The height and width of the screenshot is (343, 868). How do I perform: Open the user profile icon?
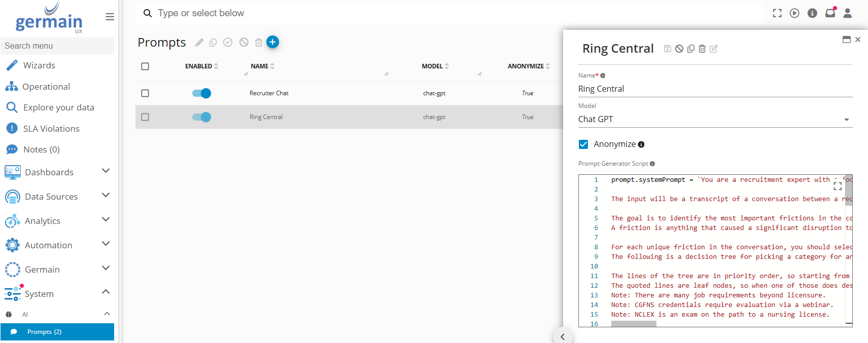847,13
